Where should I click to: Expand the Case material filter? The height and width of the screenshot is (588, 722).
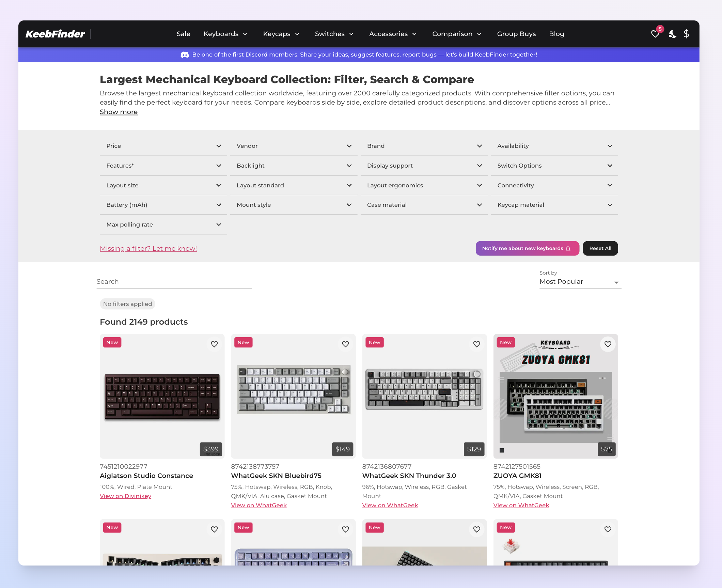tap(424, 205)
